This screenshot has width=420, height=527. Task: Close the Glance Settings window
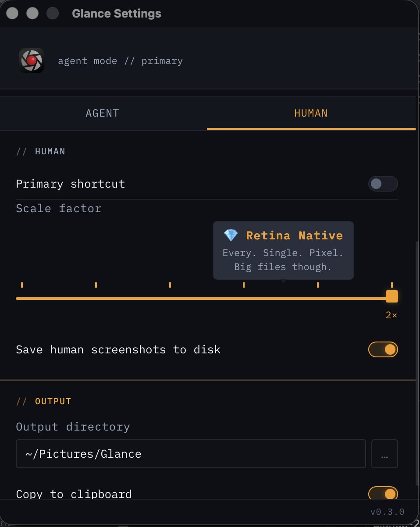[x=12, y=14]
